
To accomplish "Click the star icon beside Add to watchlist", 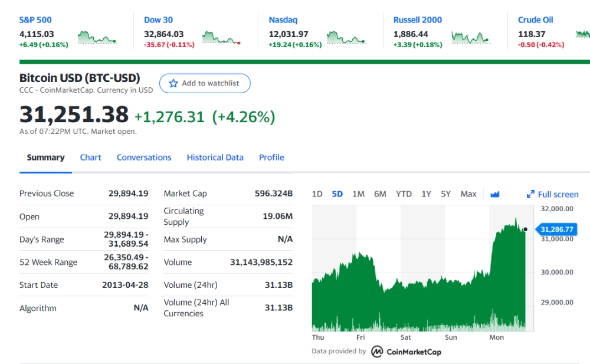I will pos(173,83).
